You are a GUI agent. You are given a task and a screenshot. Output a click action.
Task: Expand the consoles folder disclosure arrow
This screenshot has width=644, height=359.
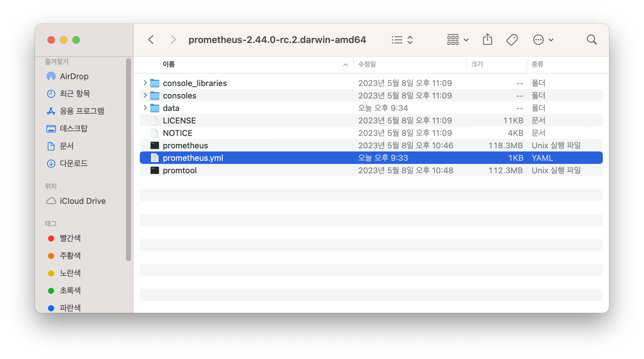click(145, 95)
